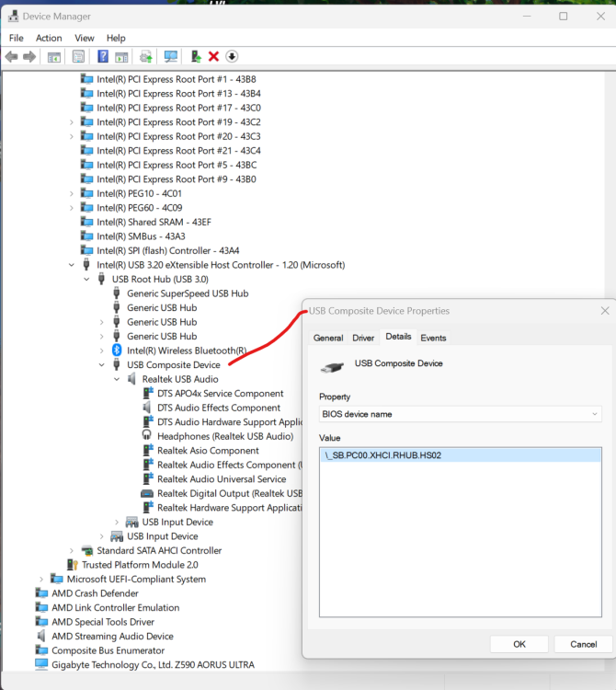
Task: Click the blue Help question-mark icon
Action: tap(103, 57)
